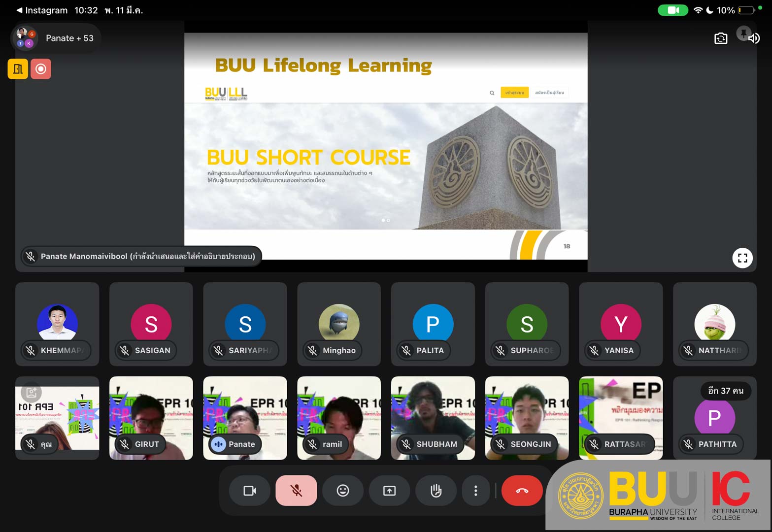Screen dimensions: 772x532
Task: Select Minghao's participant tile
Action: click(x=339, y=324)
